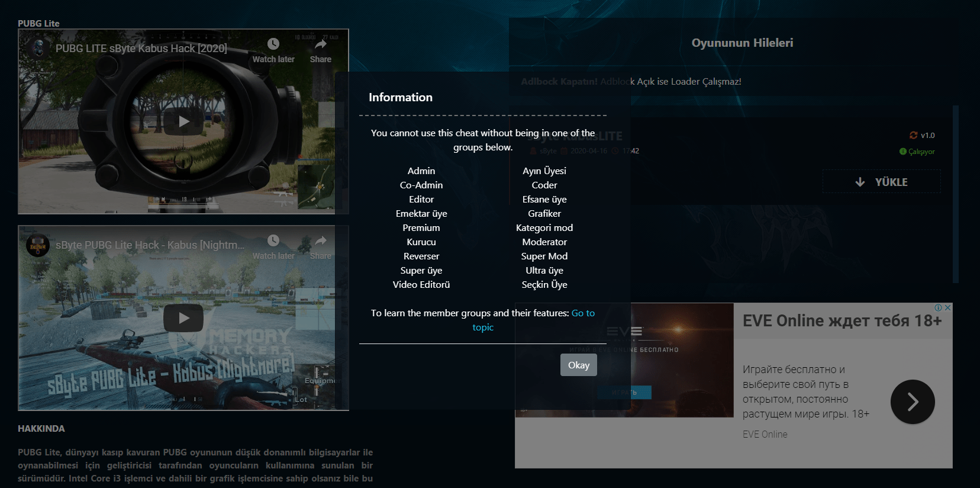Click the YÜKLE download button
980x488 pixels.
(x=882, y=182)
